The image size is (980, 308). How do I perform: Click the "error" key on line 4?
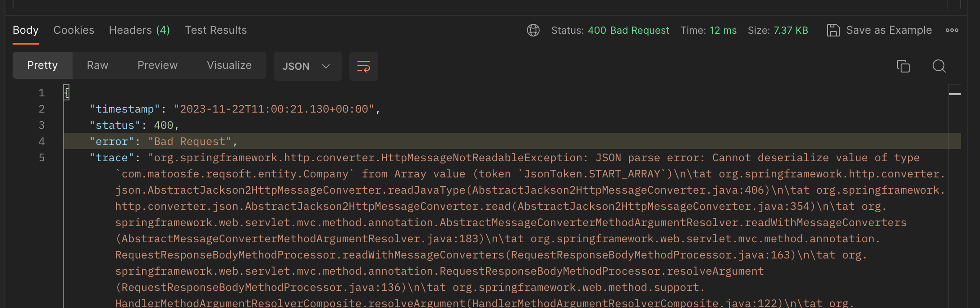tap(112, 141)
